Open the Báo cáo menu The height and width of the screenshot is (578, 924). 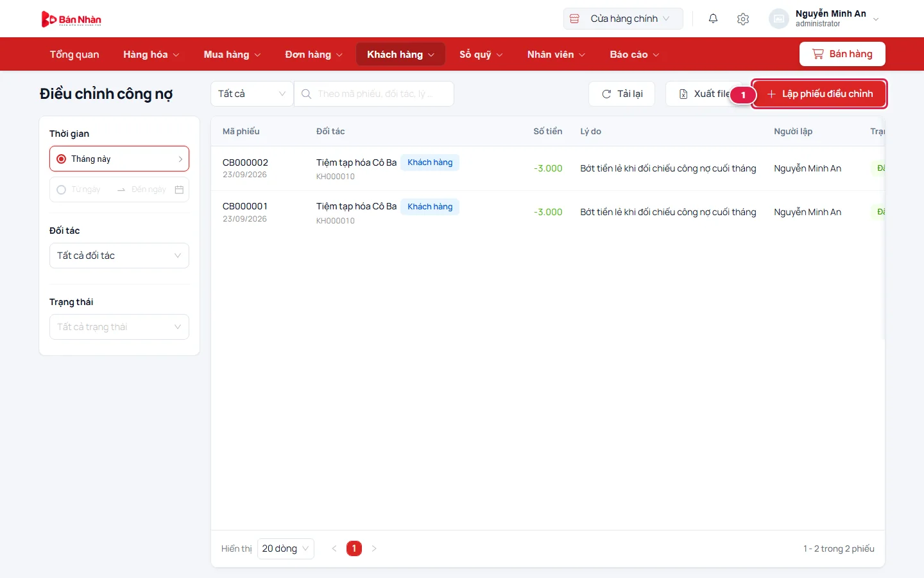pyautogui.click(x=635, y=55)
